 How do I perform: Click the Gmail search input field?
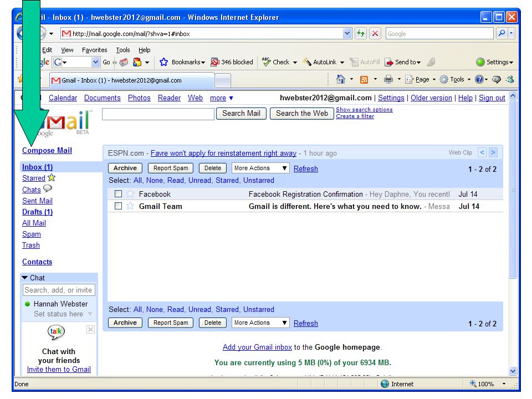pos(158,114)
